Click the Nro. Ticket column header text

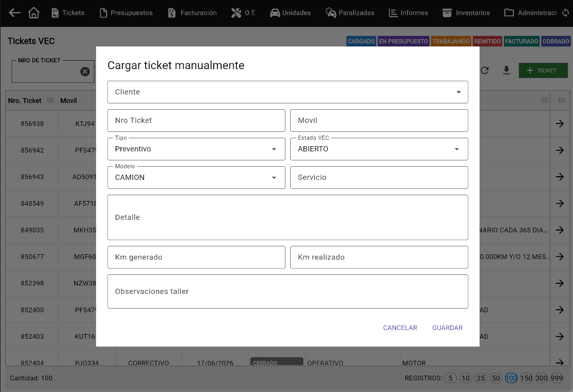tap(24, 100)
